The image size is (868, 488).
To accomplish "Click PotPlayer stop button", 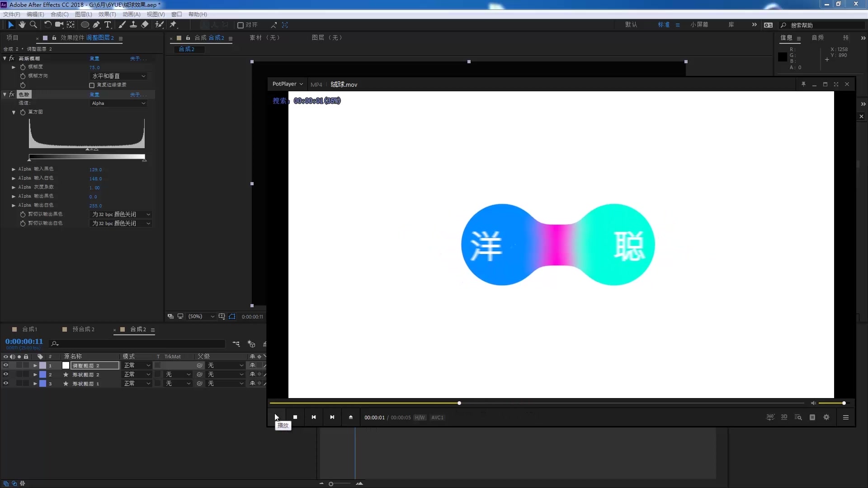I will 295,417.
